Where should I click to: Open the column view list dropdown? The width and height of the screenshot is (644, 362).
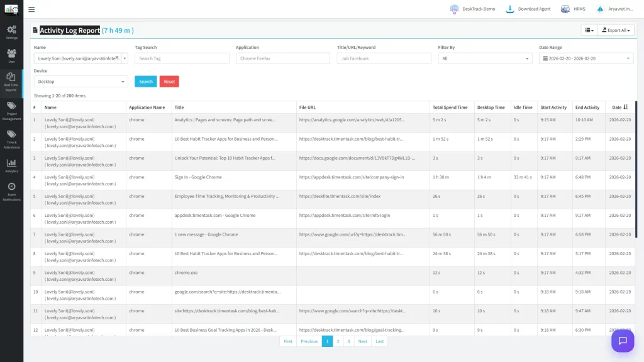click(589, 30)
